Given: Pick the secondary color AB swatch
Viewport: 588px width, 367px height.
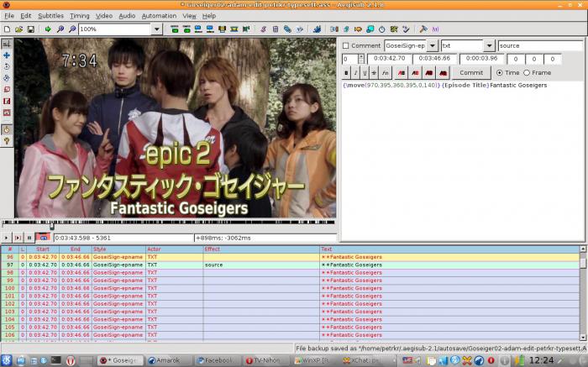Looking at the screenshot, I should click(415, 73).
